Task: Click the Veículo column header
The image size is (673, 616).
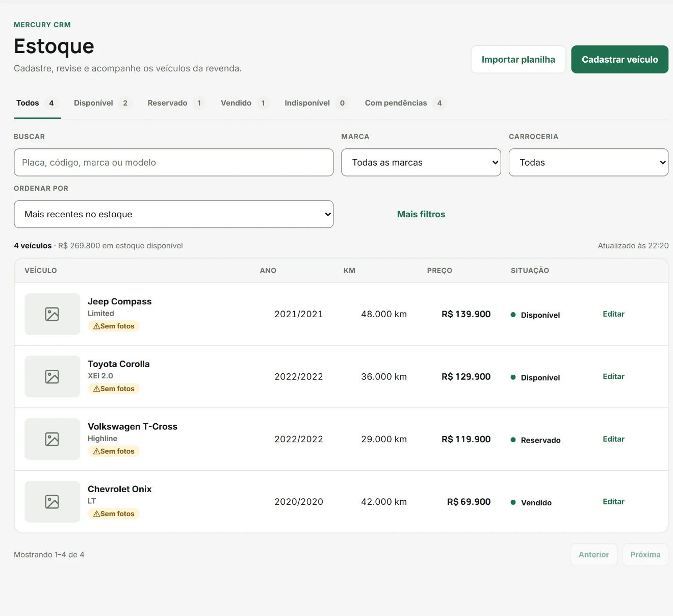Action: pyautogui.click(x=41, y=271)
